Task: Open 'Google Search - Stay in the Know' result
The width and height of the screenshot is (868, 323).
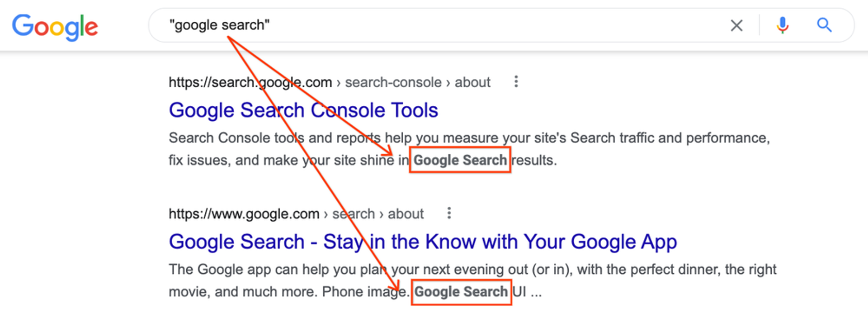Action: click(423, 241)
